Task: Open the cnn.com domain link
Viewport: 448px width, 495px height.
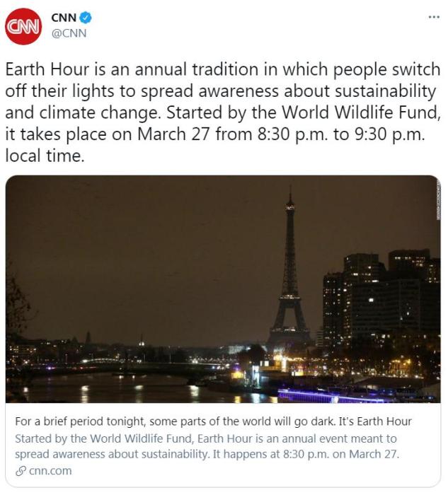Action: 50,470
